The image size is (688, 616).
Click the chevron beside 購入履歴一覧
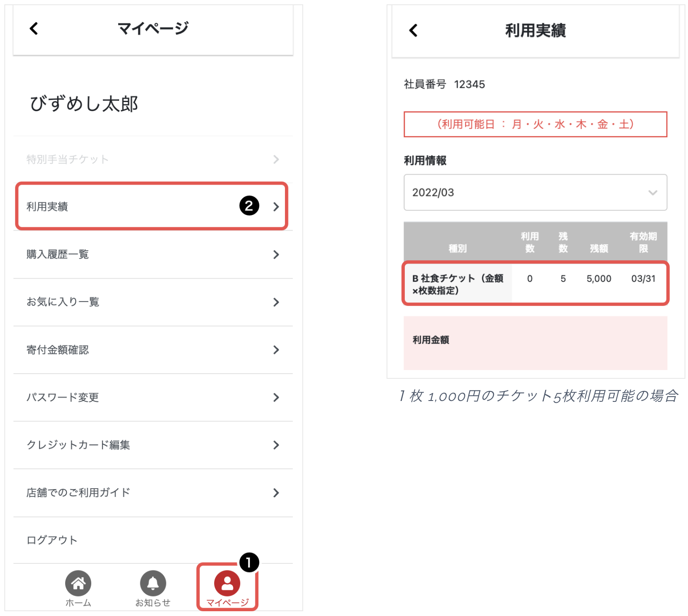click(x=276, y=255)
